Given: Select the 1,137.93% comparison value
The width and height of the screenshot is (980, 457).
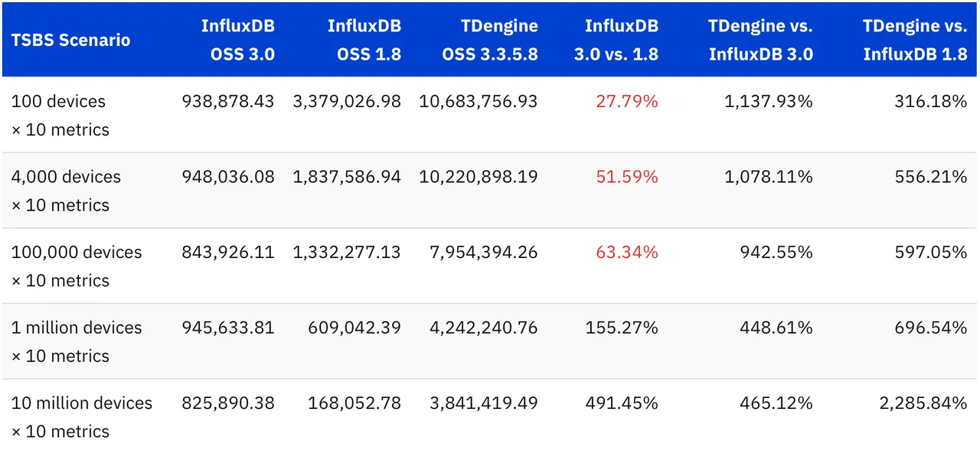Looking at the screenshot, I should [x=768, y=101].
